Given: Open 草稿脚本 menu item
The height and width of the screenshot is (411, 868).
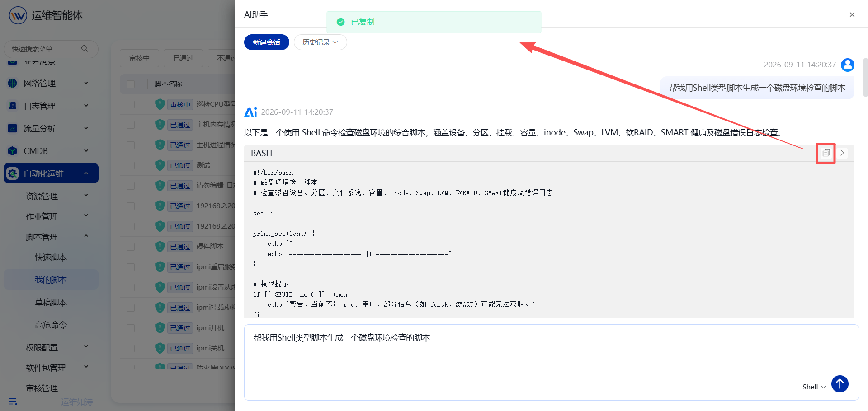Looking at the screenshot, I should click(x=51, y=302).
